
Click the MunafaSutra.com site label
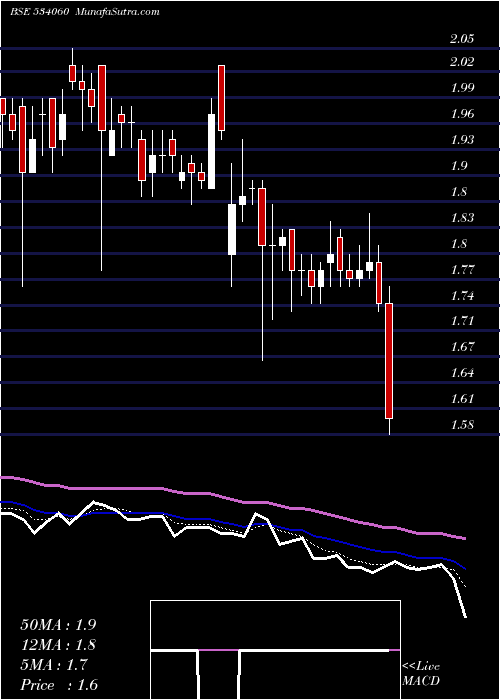(117, 12)
